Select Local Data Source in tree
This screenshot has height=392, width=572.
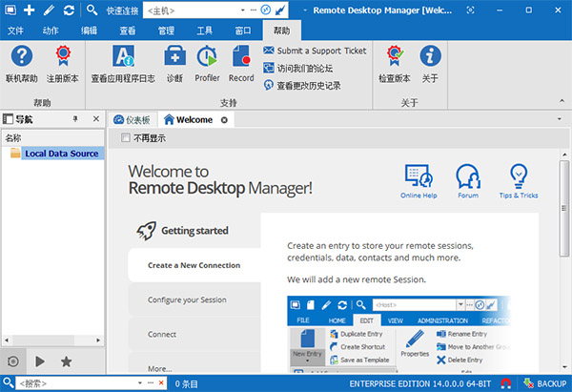[61, 154]
